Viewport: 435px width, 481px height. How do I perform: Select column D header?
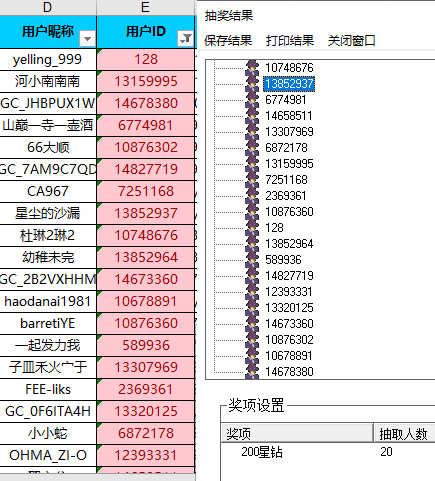(x=48, y=7)
